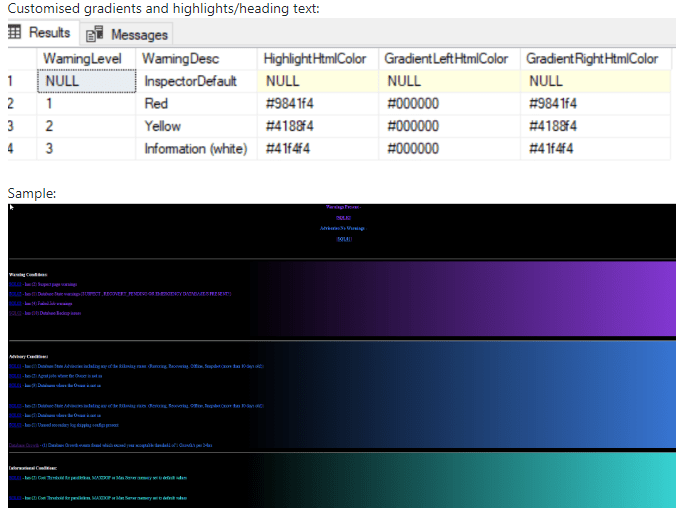Click server link beside Suspect page warnings
This screenshot has height=512, width=680.
[14, 284]
